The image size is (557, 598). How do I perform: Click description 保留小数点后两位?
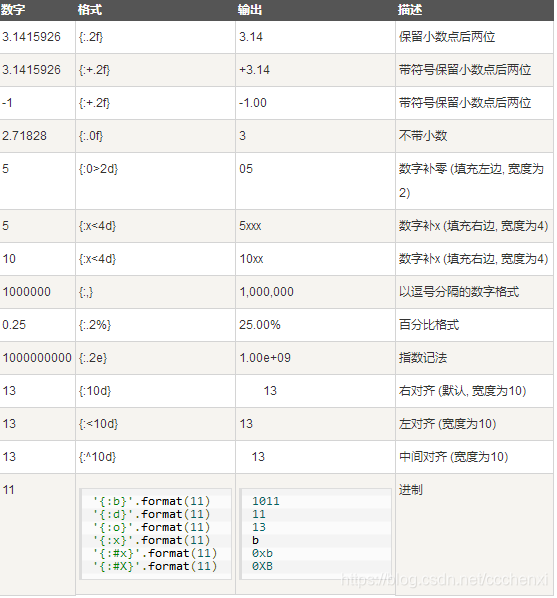pyautogui.click(x=447, y=37)
